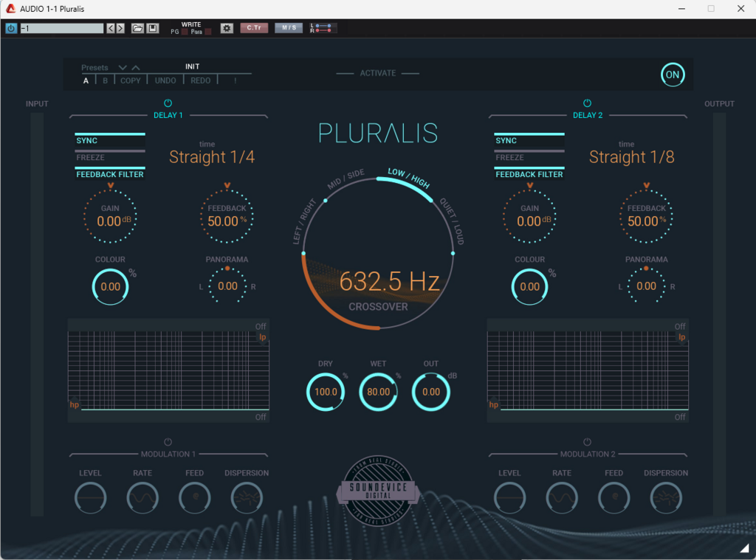Toggle the Delay 2 power icon
Image resolution: width=756 pixels, height=560 pixels.
pos(587,103)
